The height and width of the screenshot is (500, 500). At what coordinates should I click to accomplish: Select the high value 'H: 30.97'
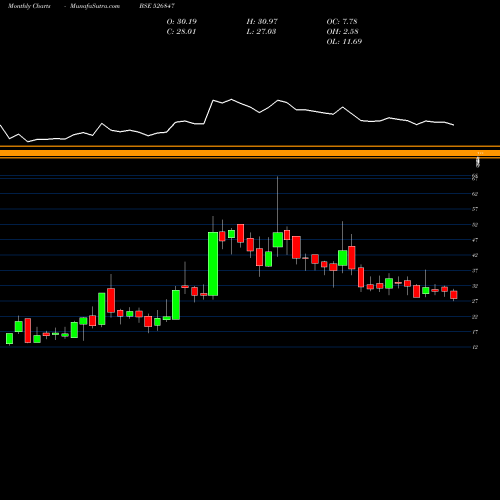[262, 22]
